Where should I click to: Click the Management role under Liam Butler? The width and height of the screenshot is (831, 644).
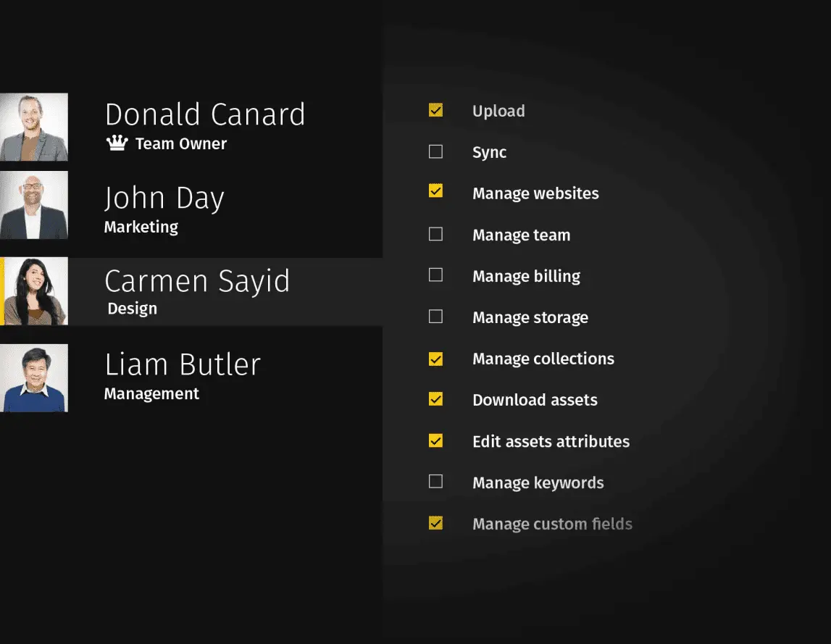pyautogui.click(x=151, y=394)
